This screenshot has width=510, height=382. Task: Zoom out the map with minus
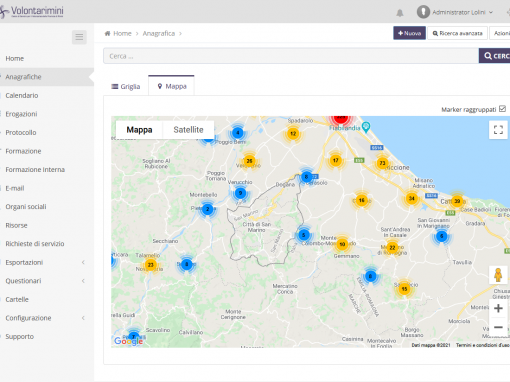pyautogui.click(x=498, y=327)
